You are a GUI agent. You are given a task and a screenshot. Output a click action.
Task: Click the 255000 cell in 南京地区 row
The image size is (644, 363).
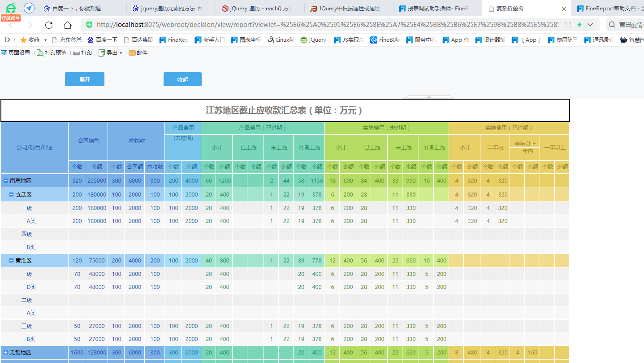(97, 181)
